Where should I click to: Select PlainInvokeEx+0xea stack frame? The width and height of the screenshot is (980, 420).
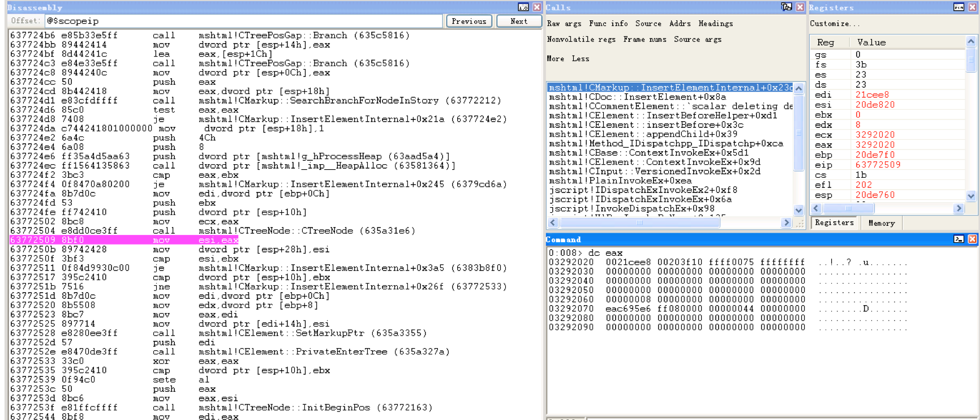click(x=670, y=181)
